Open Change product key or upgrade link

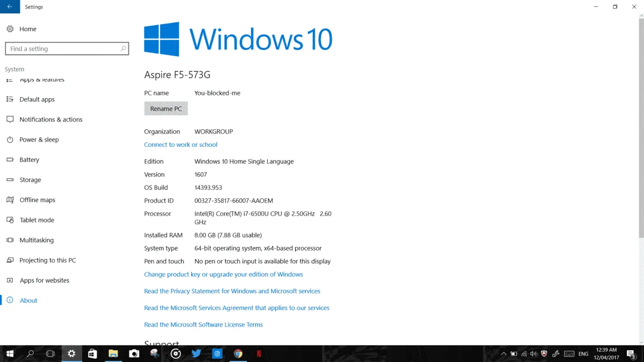pos(223,275)
